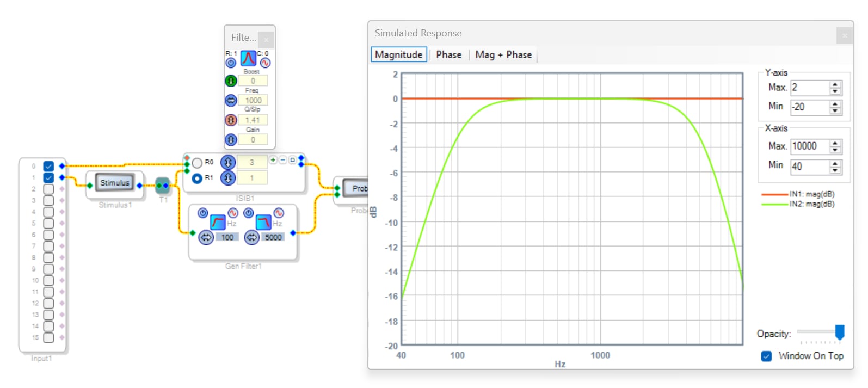
Task: Click the sine wave icon beside C: 0
Action: point(265,63)
